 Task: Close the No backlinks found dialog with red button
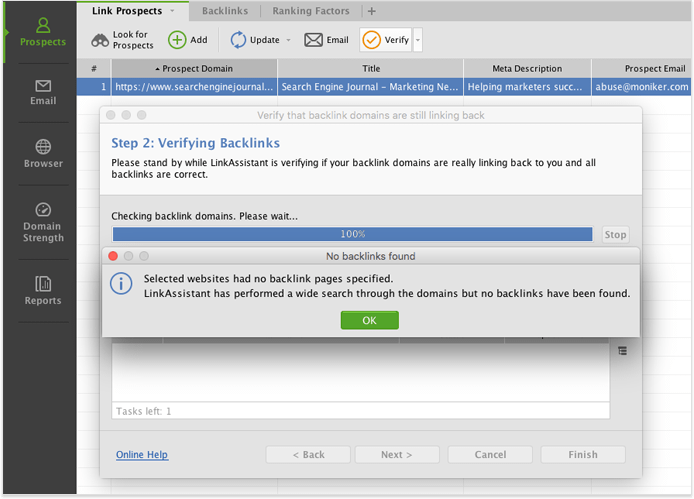(x=113, y=256)
